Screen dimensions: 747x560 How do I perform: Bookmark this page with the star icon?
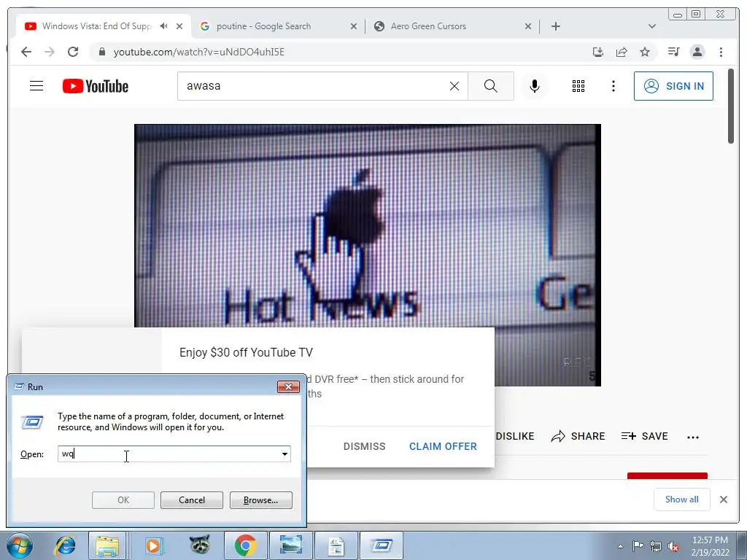coord(645,52)
